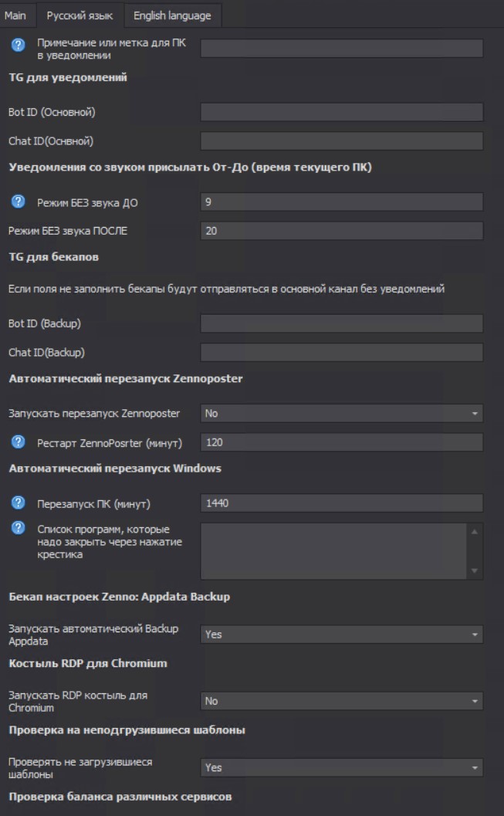Click scroll-down arrow in programs list box

point(475,571)
